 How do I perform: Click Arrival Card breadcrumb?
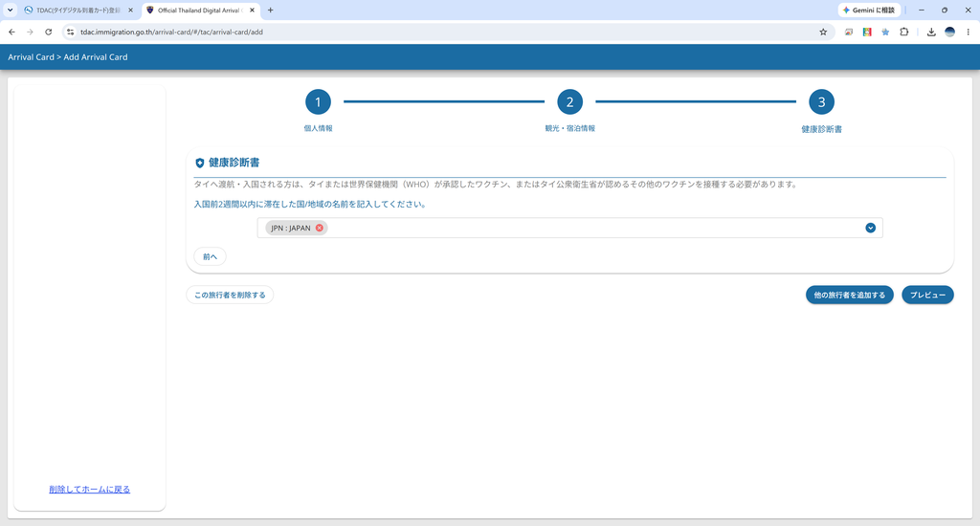tap(31, 56)
